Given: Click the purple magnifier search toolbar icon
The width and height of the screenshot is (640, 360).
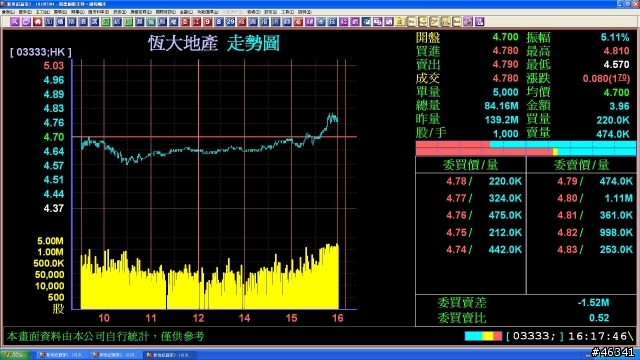Looking at the screenshot, I should click(x=15, y=22).
